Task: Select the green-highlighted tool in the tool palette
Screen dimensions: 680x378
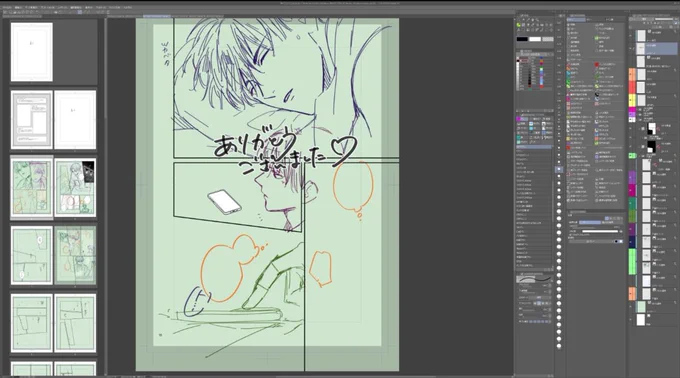Action: point(518,25)
